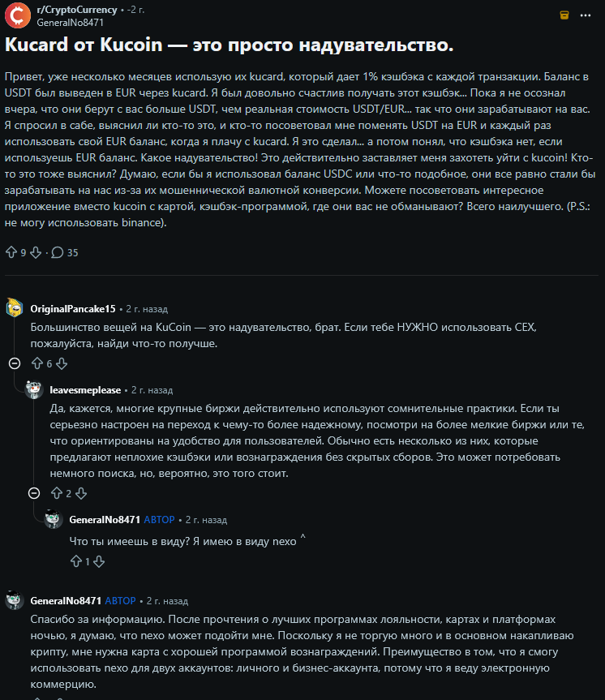Upvote OriginalPancake15's comment
605x700 pixels.
[x=36, y=363]
